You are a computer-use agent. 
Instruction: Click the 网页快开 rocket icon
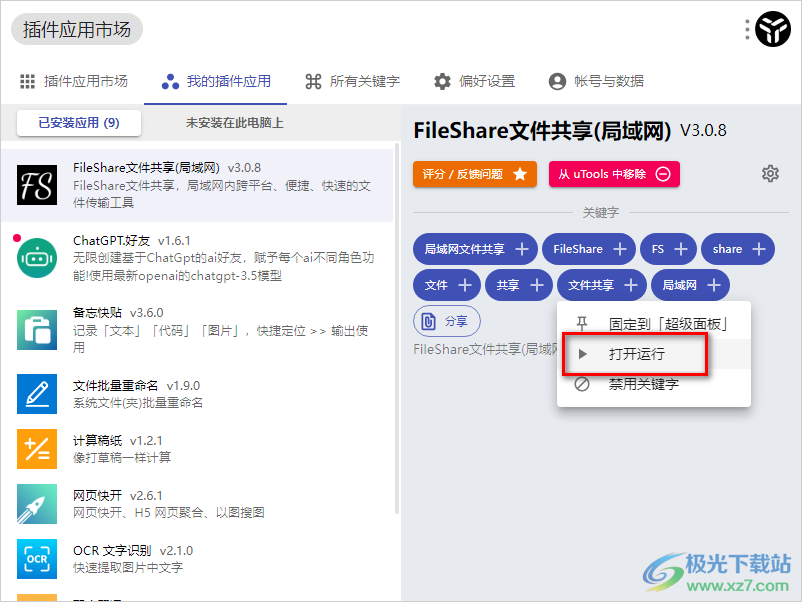[x=37, y=504]
